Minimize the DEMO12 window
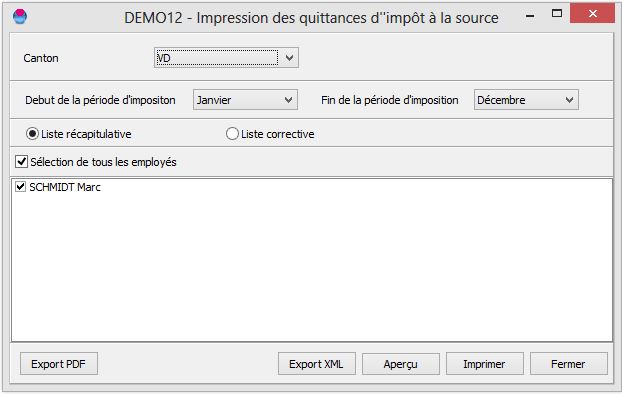This screenshot has height=394, width=622. click(530, 16)
